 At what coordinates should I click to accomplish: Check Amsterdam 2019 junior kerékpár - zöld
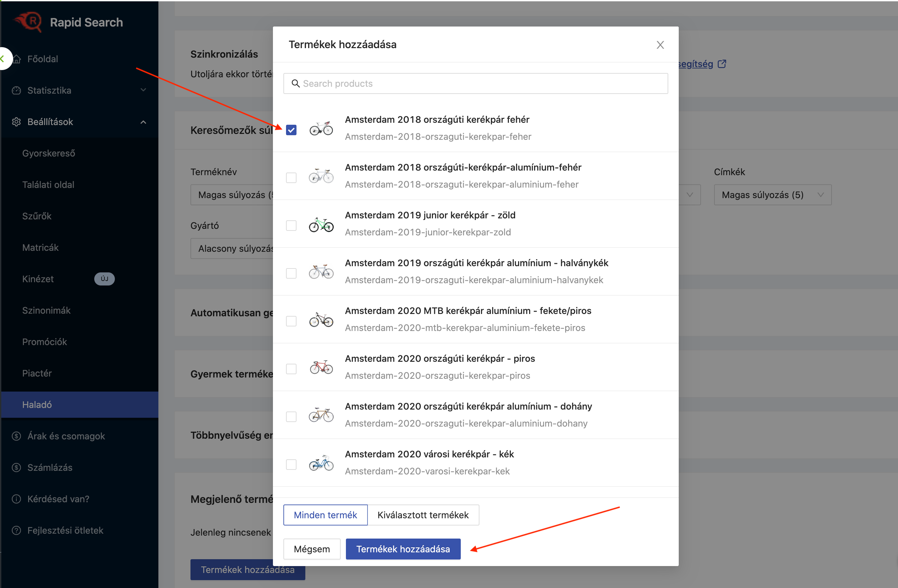pyautogui.click(x=291, y=225)
